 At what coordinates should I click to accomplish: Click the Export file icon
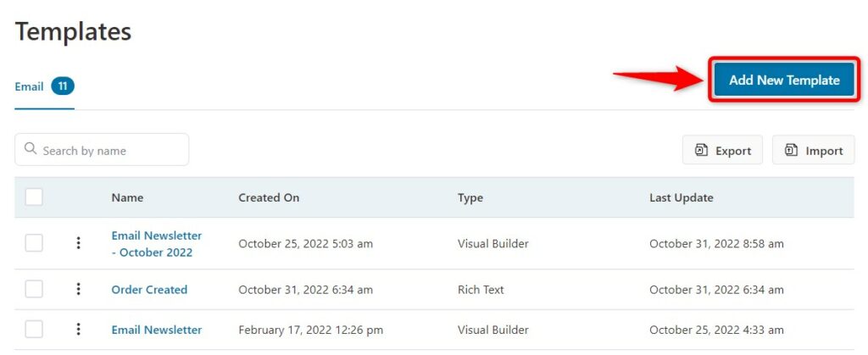coord(701,151)
